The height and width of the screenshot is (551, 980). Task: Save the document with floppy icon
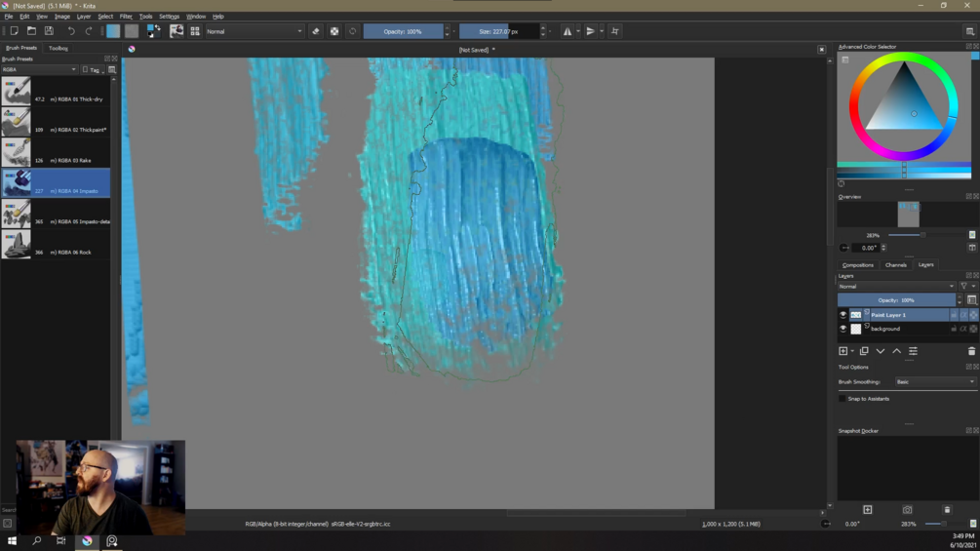pos(49,31)
